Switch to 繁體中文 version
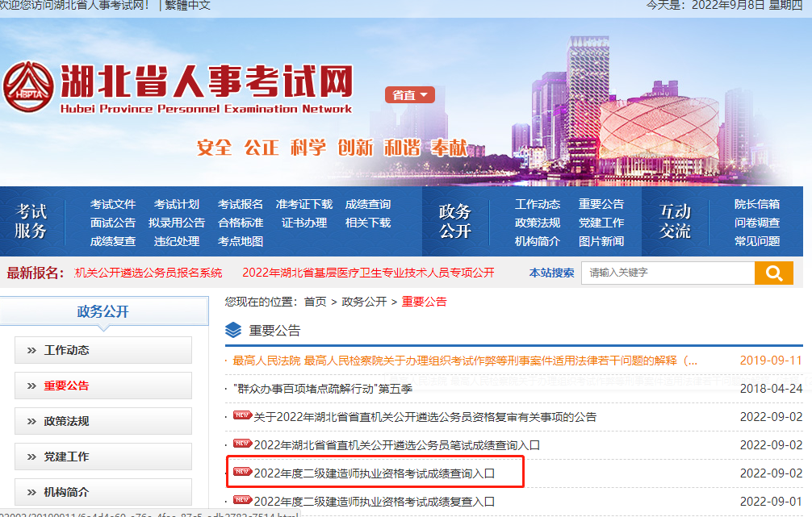The height and width of the screenshot is (517, 812). pyautogui.click(x=188, y=6)
